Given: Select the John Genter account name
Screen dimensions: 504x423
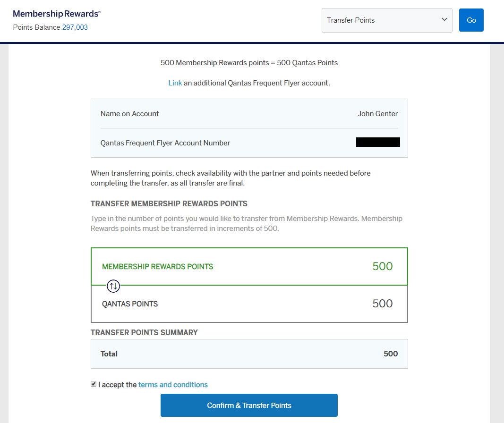Looking at the screenshot, I should (x=377, y=114).
